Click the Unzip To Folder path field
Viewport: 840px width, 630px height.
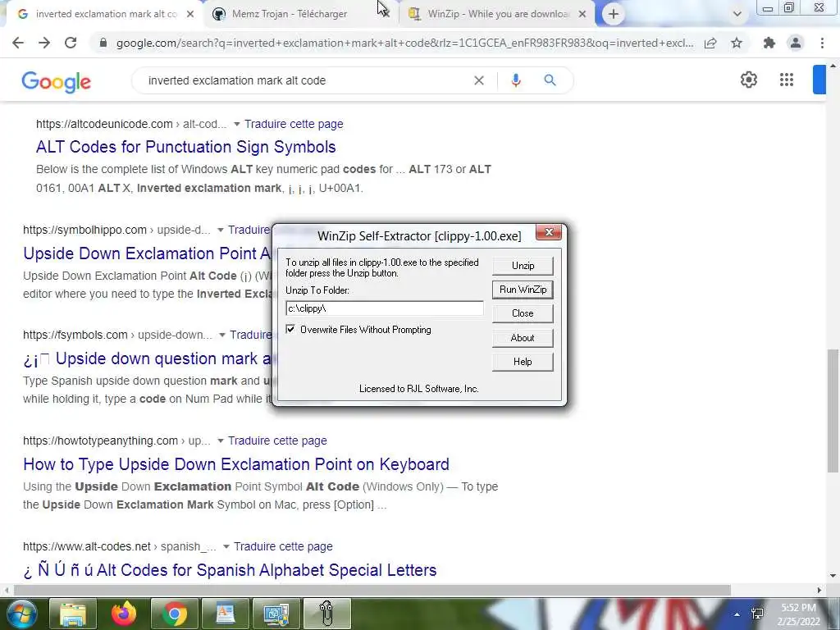coord(385,308)
